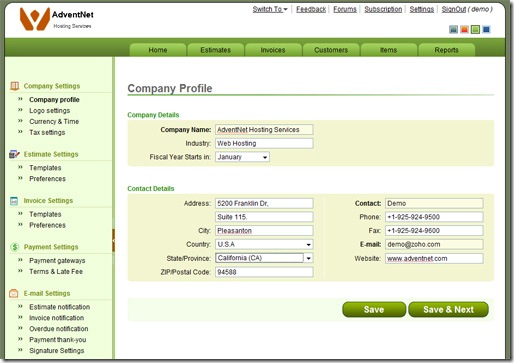
Task: Click the first Address line field
Action: point(264,203)
